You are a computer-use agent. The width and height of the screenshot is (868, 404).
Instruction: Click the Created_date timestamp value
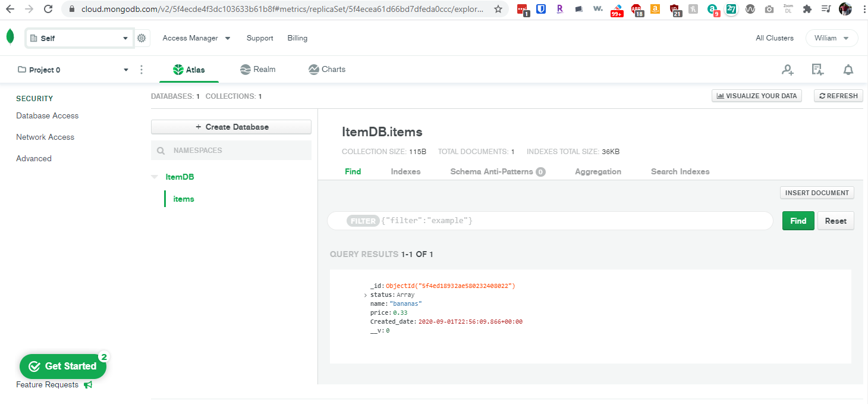click(x=471, y=322)
